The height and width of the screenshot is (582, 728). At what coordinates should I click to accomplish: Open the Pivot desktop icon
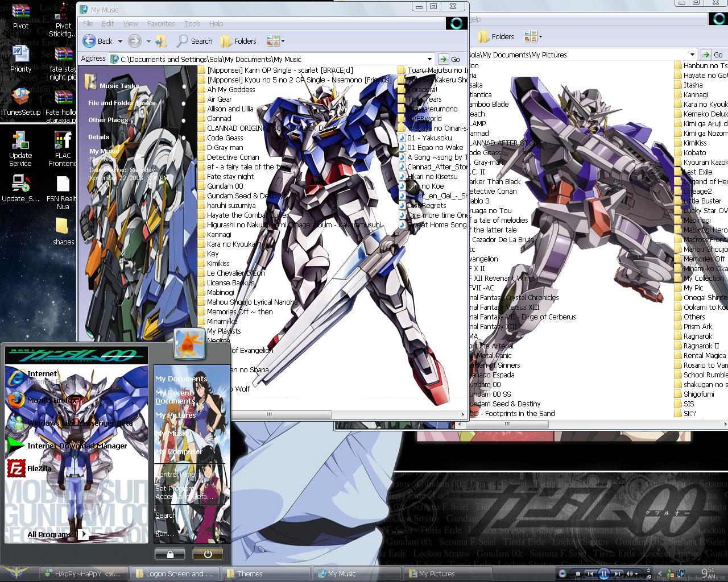(20, 16)
